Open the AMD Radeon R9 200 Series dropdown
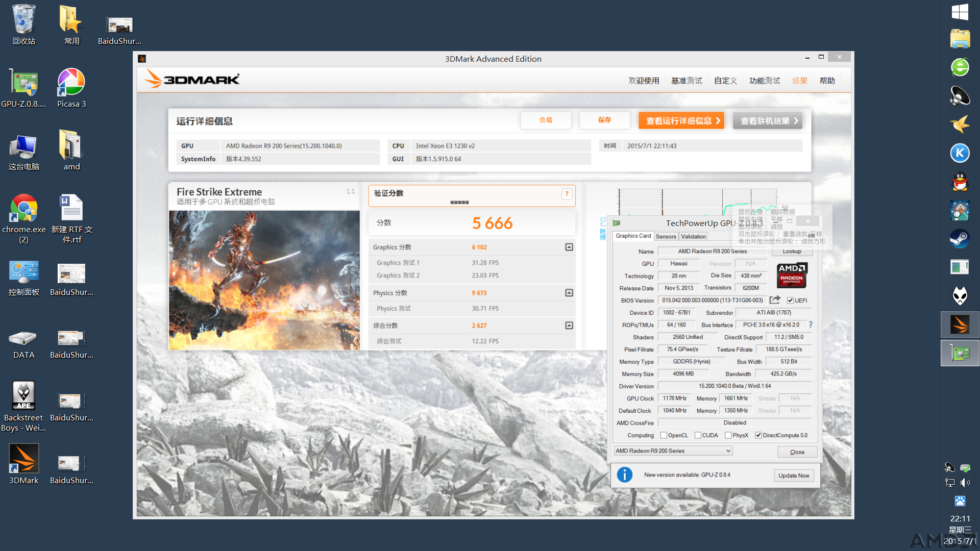 (x=673, y=451)
